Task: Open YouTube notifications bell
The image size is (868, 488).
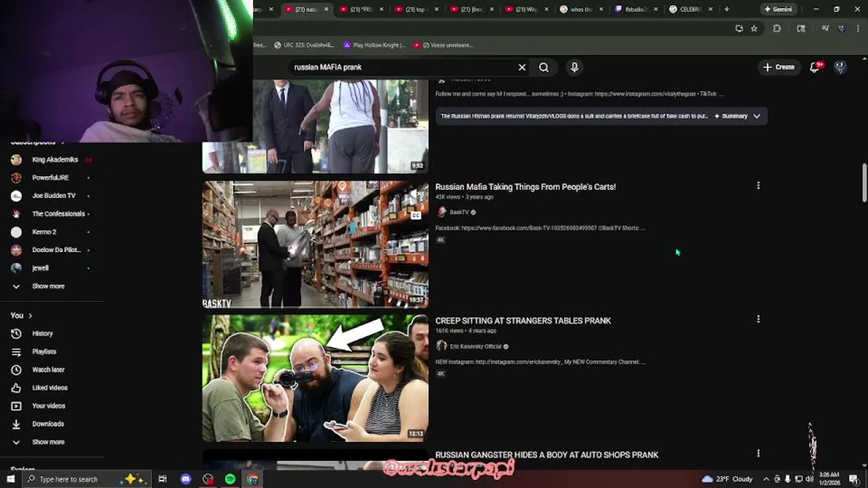Action: [815, 67]
